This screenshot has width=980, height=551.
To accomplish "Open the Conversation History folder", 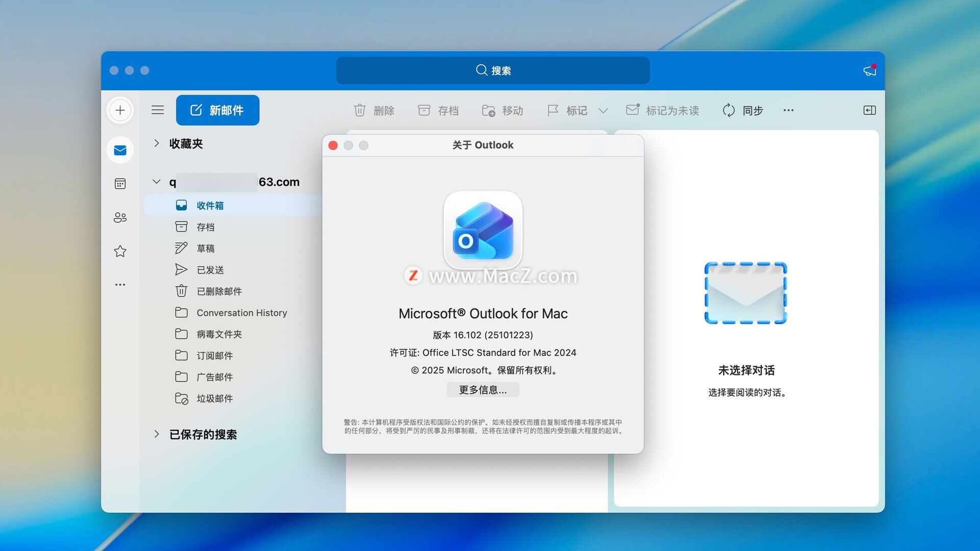I will (x=241, y=313).
